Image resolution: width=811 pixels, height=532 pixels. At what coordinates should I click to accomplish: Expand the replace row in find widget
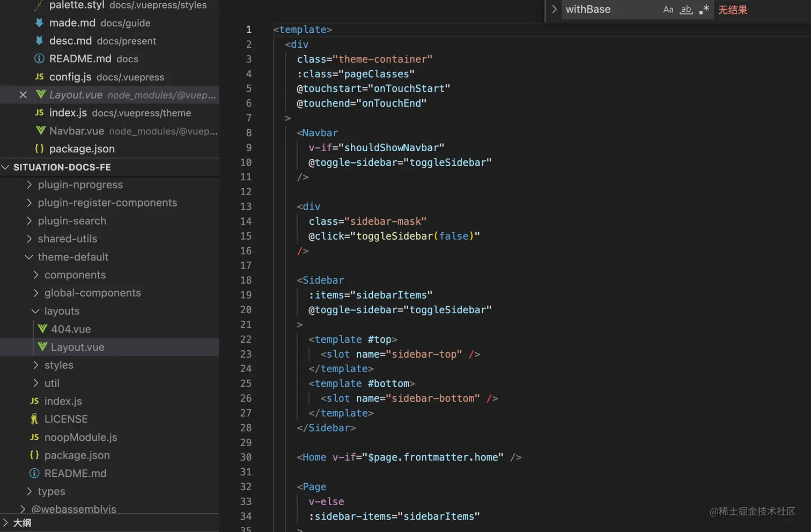pyautogui.click(x=554, y=9)
